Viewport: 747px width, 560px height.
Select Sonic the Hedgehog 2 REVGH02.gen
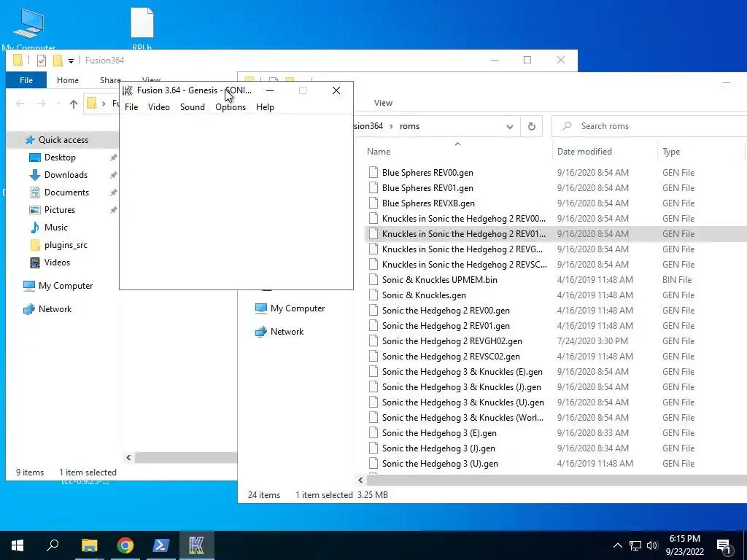tap(452, 341)
